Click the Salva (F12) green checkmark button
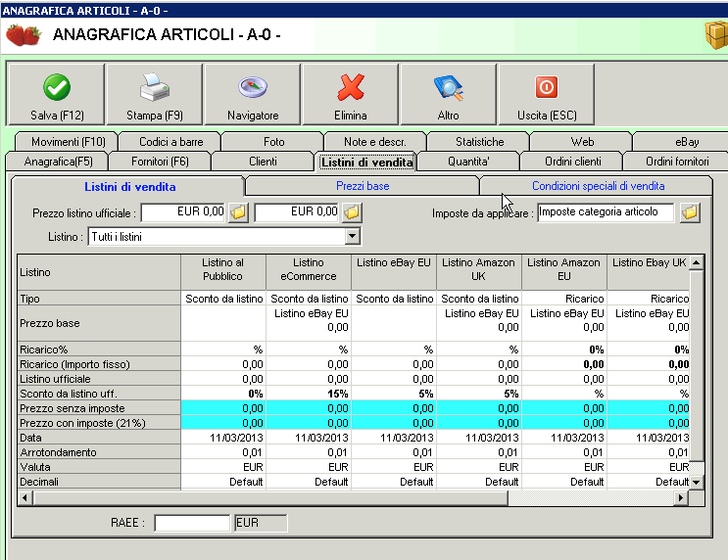728x560 pixels. [x=57, y=95]
